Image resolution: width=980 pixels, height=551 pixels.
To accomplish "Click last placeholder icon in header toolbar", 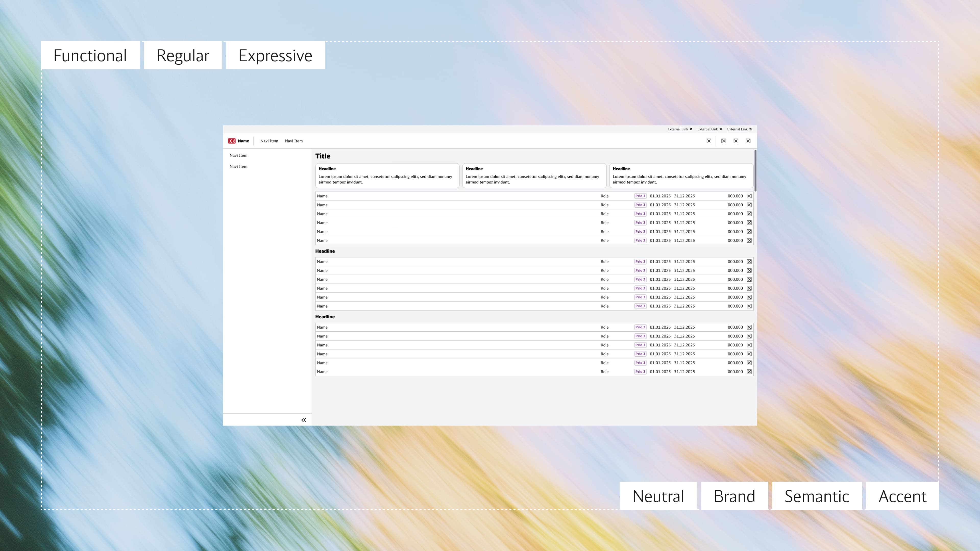I will pos(748,141).
